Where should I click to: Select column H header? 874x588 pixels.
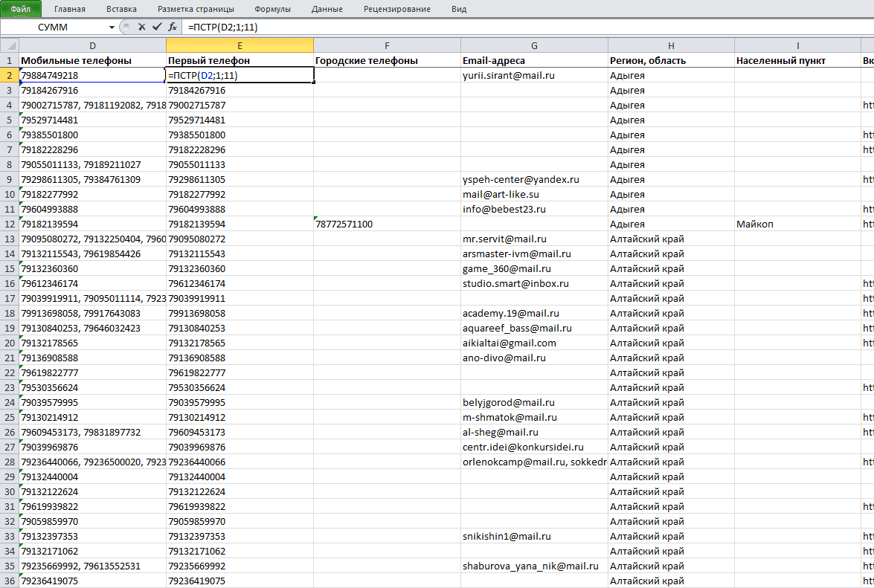point(671,45)
